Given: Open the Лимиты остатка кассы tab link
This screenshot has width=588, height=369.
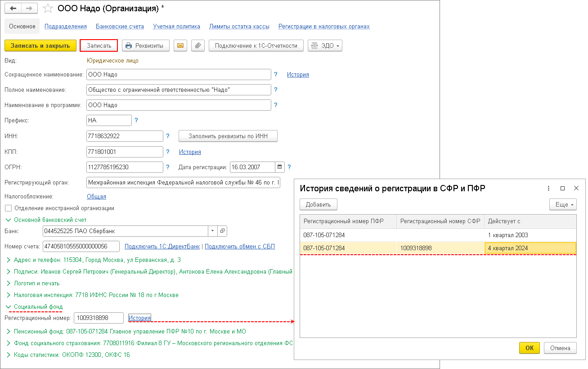Looking at the screenshot, I should click(239, 27).
